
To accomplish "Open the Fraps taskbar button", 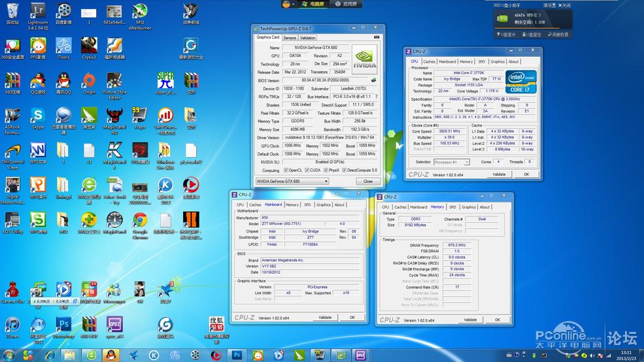I will 319,355.
